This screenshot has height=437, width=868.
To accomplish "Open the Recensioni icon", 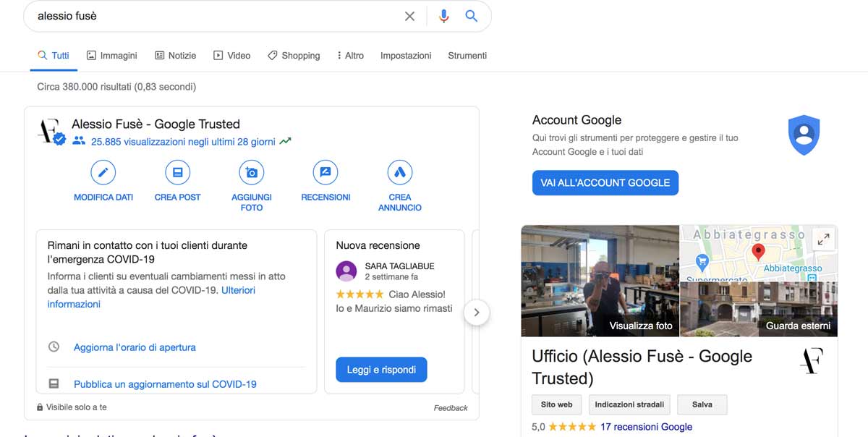I will 325,172.
